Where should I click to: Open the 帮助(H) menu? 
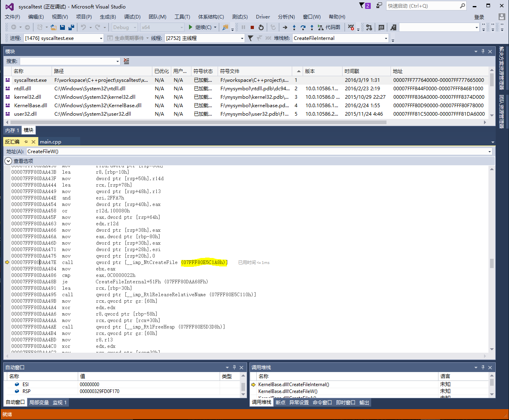337,17
